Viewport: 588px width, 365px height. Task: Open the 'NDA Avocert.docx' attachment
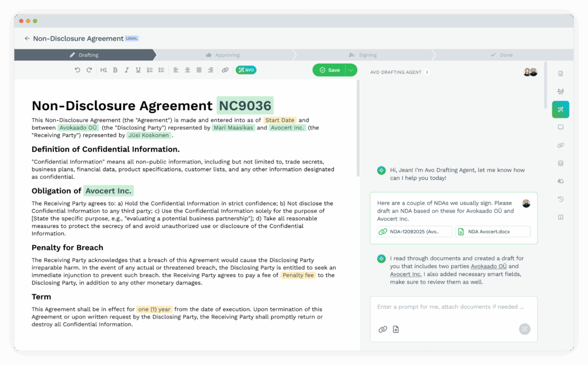[x=493, y=232]
